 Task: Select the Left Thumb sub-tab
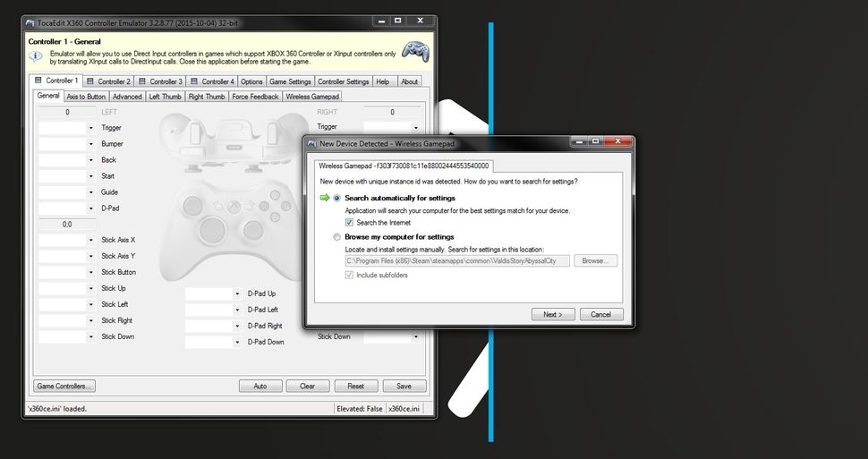(165, 97)
